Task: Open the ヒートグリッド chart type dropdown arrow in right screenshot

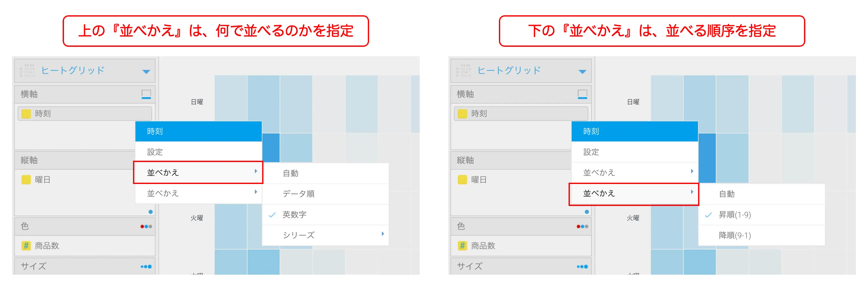Action: click(x=582, y=72)
